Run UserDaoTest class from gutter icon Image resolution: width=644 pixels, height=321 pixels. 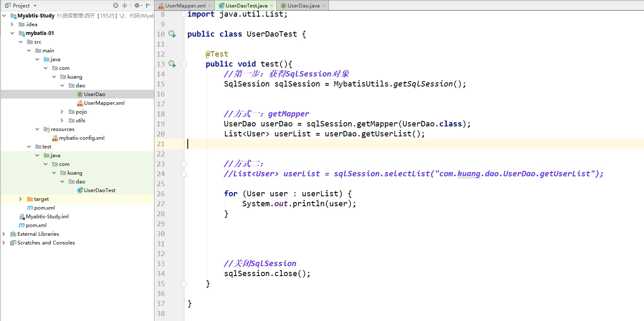point(172,34)
